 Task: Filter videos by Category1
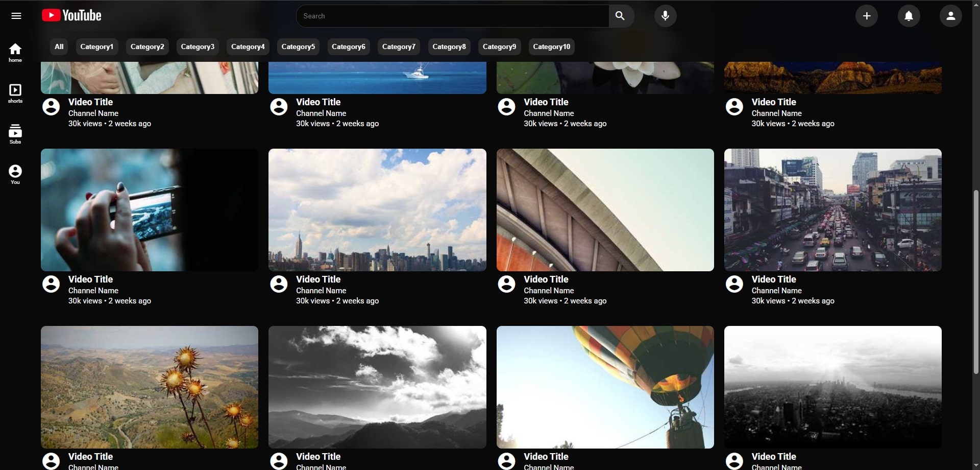tap(97, 46)
